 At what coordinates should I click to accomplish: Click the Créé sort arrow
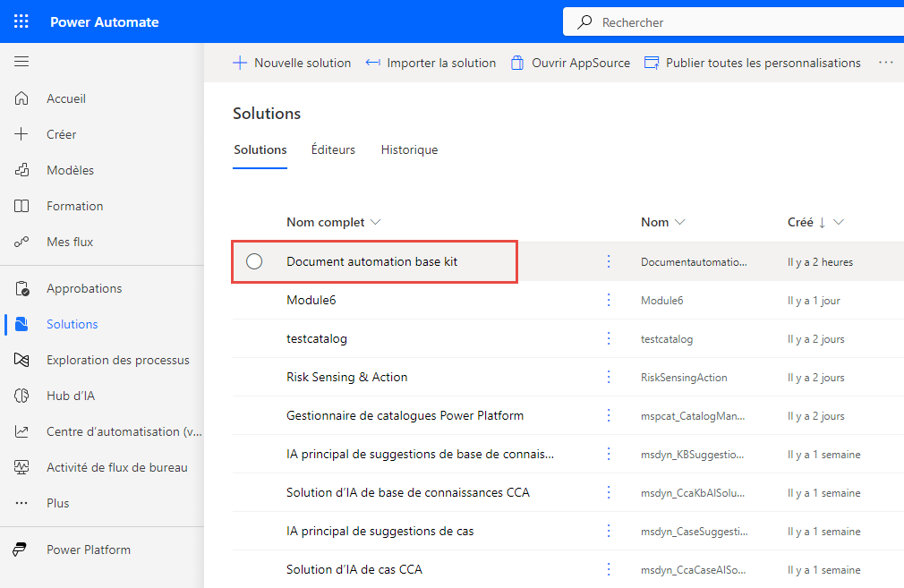[823, 223]
